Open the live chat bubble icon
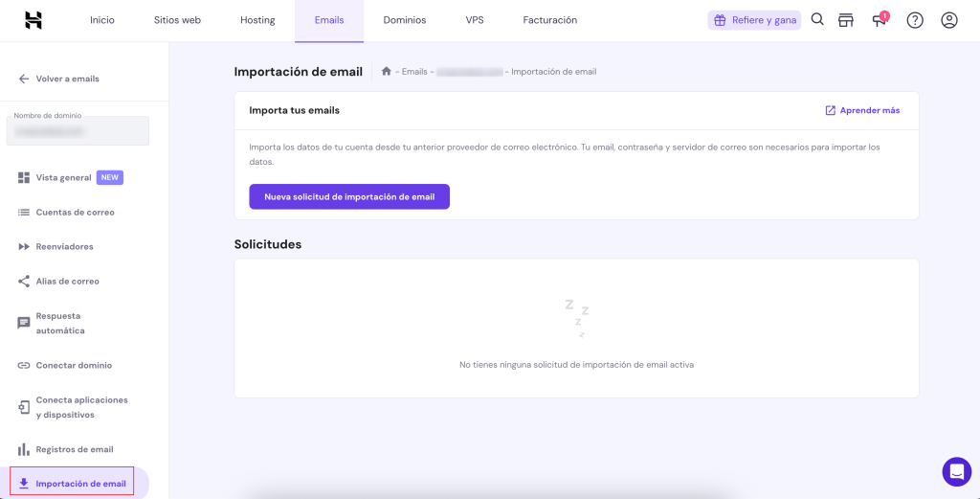The image size is (980, 499). pos(956,471)
